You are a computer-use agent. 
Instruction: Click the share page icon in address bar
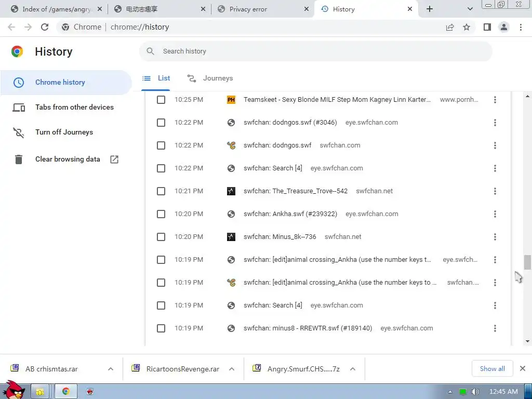tap(450, 27)
